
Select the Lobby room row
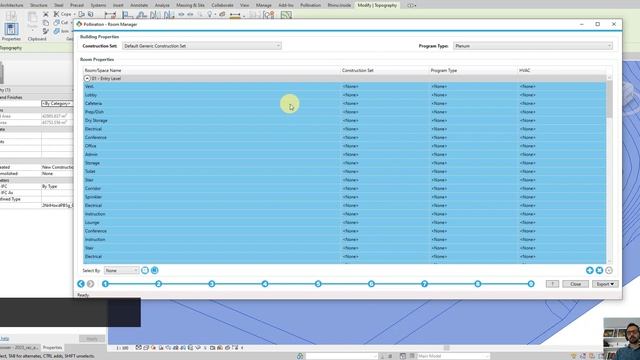[x=344, y=95]
